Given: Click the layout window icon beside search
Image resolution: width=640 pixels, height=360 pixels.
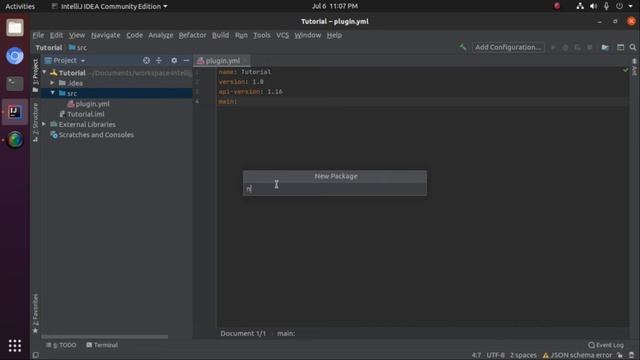Looking at the screenshot, I should [x=620, y=47].
